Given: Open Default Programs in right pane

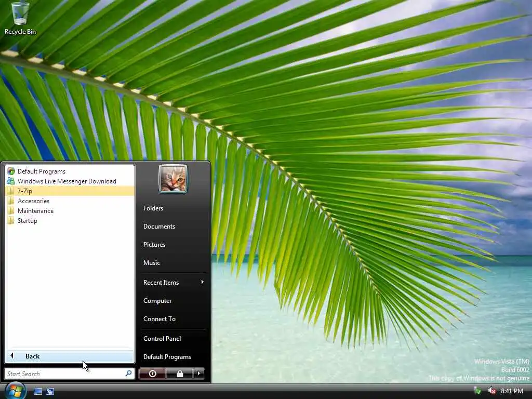Looking at the screenshot, I should coord(167,357).
